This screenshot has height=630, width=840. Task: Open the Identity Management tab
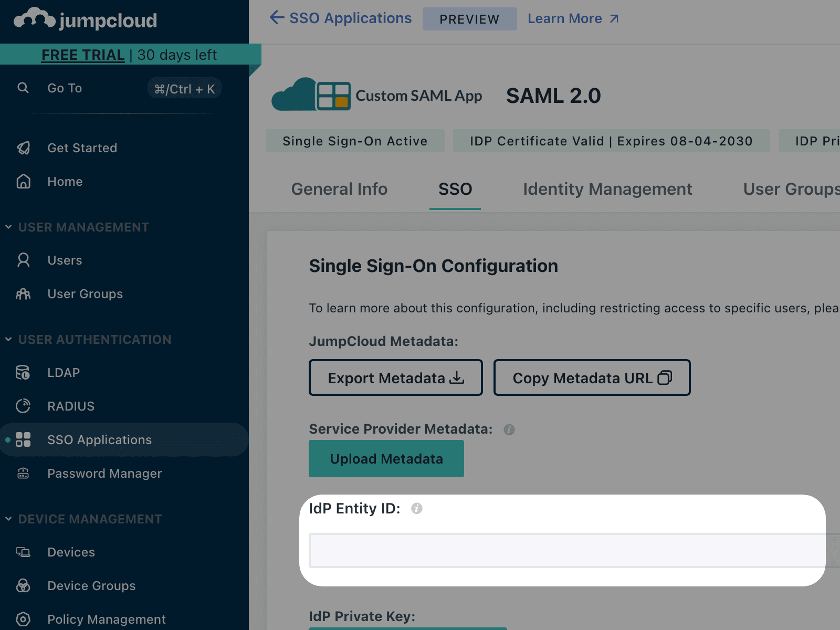[607, 189]
